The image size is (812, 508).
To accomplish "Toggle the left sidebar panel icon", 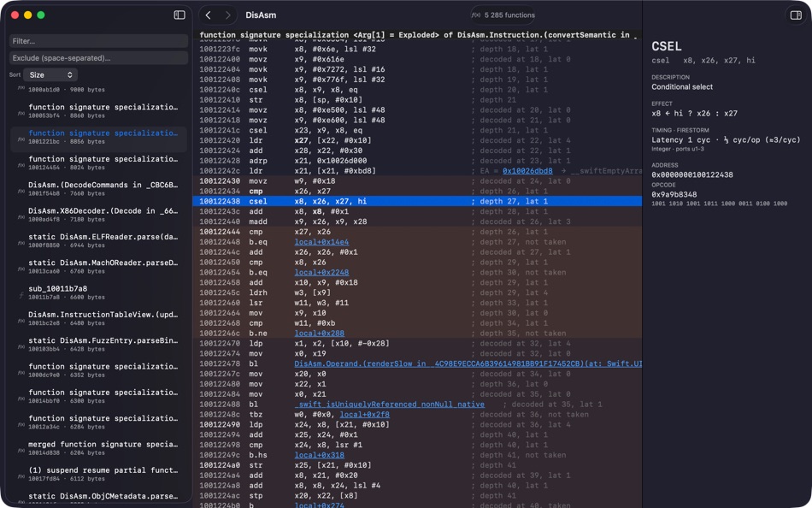I will 179,15.
